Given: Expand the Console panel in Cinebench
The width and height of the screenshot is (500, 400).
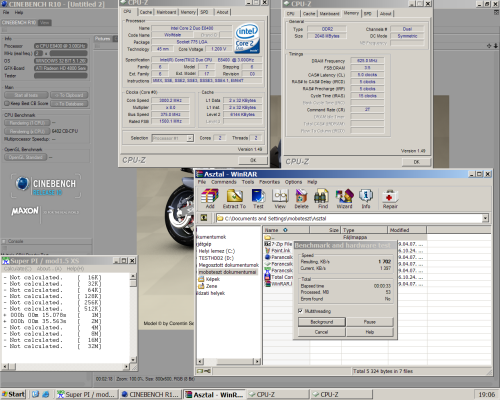Looking at the screenshot, I should click(x=4, y=241).
